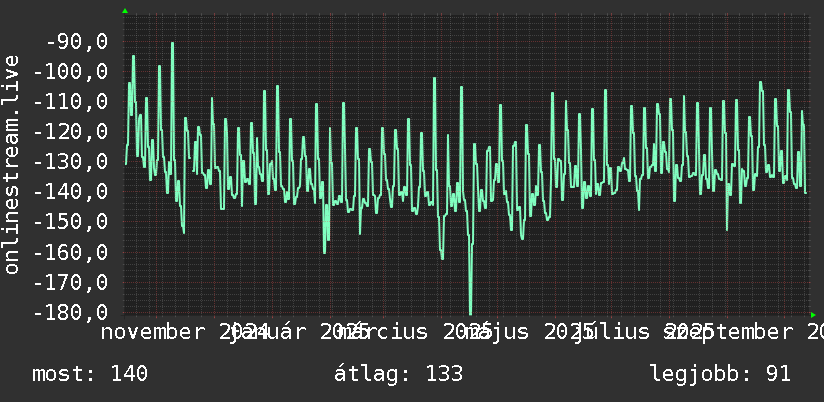Click the highest graph peak near -90

pyautogui.click(x=172, y=44)
